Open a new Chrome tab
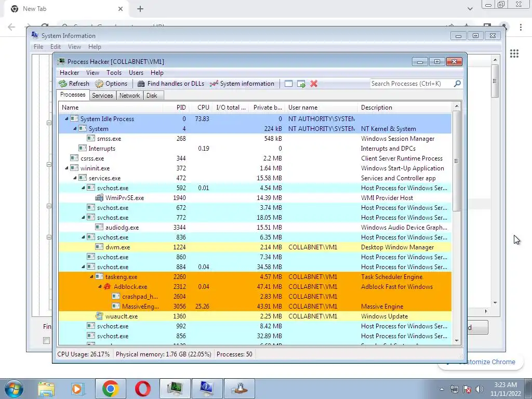 pyautogui.click(x=140, y=9)
